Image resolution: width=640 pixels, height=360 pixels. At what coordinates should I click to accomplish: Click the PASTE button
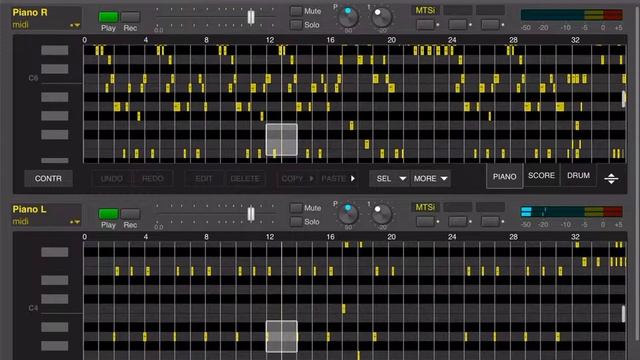[x=333, y=179]
